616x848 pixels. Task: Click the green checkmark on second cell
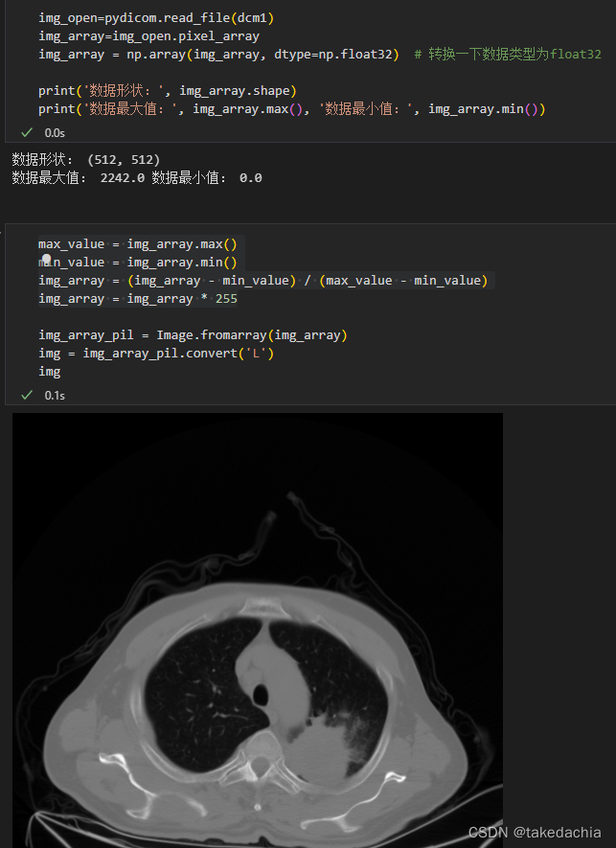pos(27,396)
